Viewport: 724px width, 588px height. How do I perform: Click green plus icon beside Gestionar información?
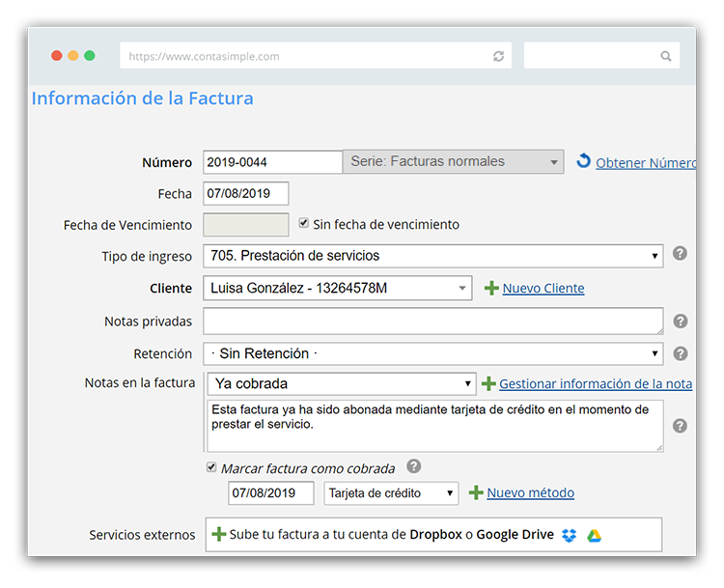coord(488,384)
